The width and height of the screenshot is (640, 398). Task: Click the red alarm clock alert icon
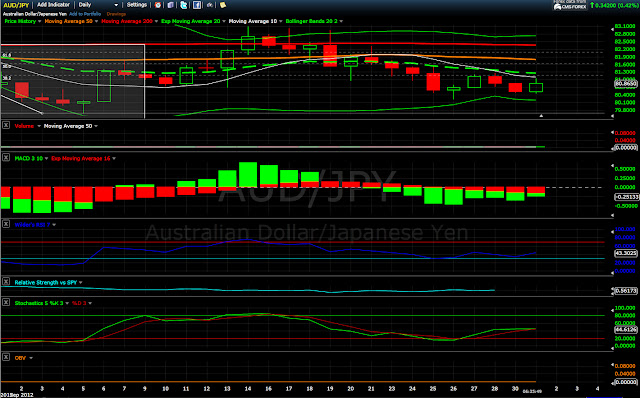tap(158, 5)
